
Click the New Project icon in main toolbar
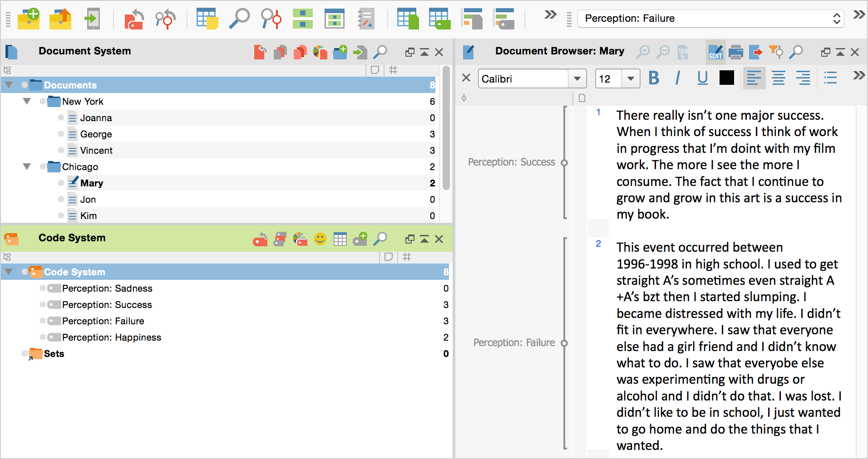(x=29, y=19)
